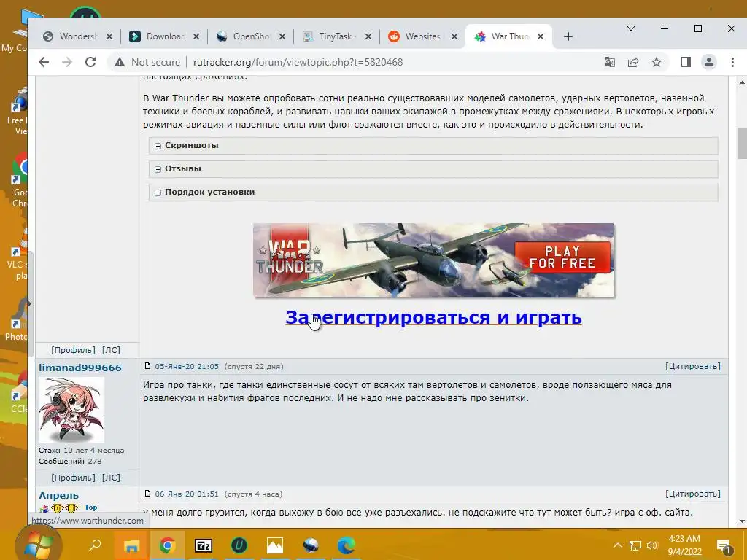
Task: Open the ЛС link above limanad999666
Action: (x=111, y=350)
